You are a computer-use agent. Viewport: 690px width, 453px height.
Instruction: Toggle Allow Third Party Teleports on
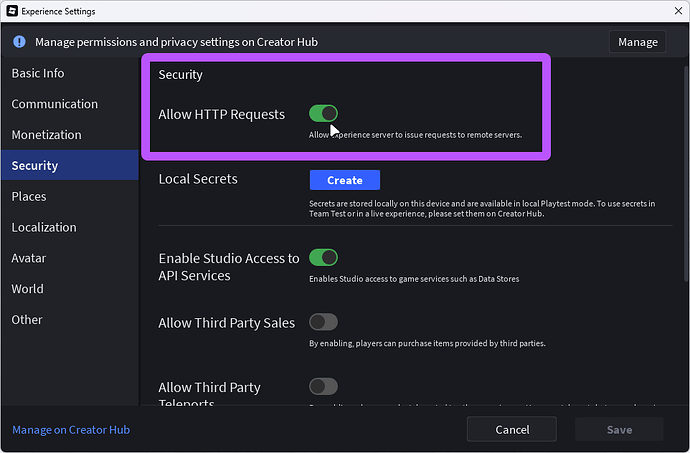pyautogui.click(x=323, y=386)
